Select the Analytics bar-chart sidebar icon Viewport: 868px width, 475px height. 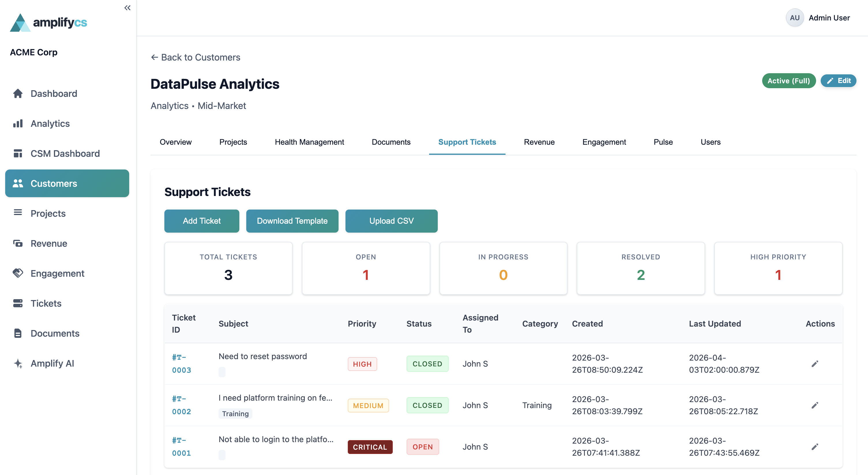coord(18,123)
